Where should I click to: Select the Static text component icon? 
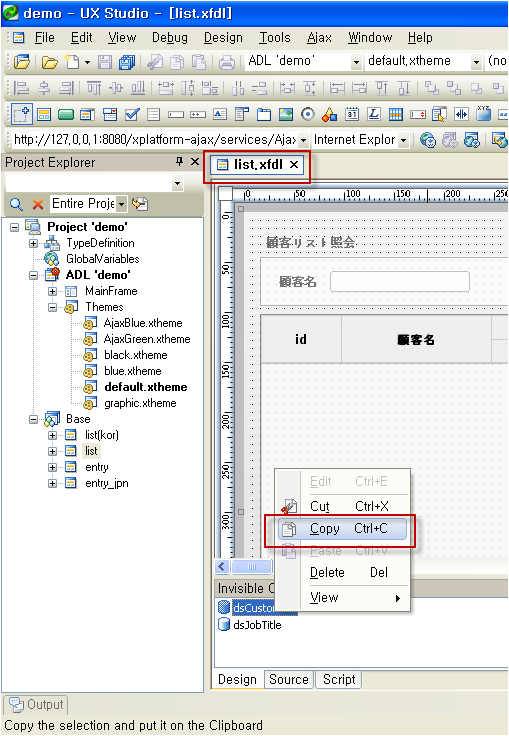point(374,114)
